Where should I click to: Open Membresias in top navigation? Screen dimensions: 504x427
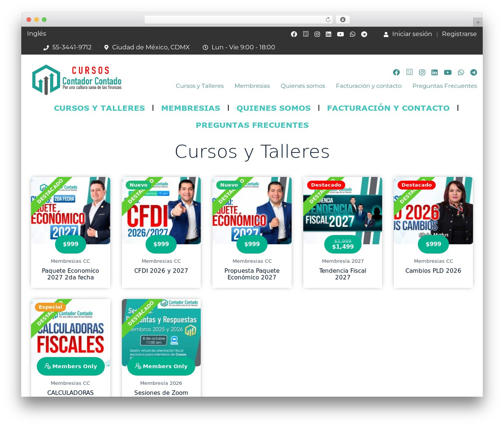point(252,86)
